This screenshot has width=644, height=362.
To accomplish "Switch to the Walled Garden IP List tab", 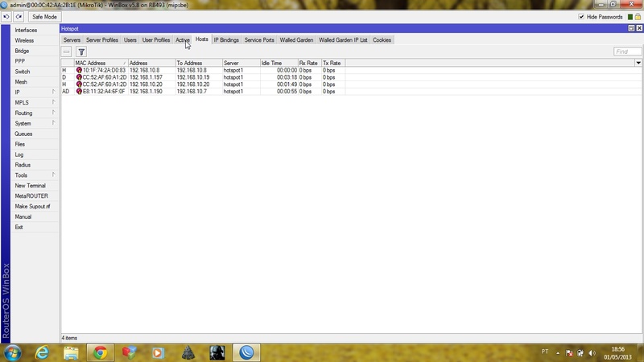I will [x=343, y=39].
